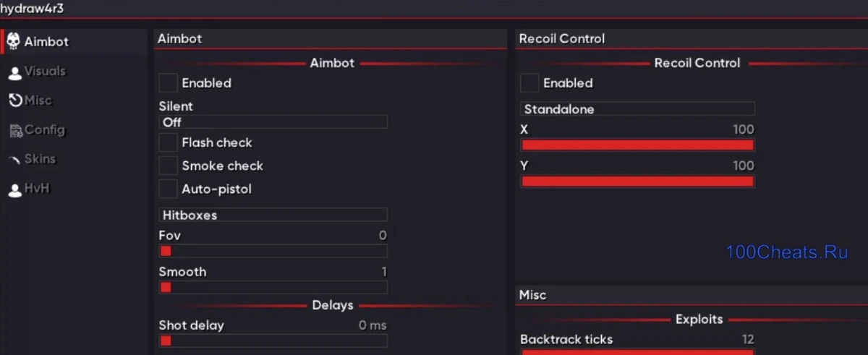This screenshot has width=868, height=355.
Task: Toggle the Flash check checkbox
Action: coord(169,142)
